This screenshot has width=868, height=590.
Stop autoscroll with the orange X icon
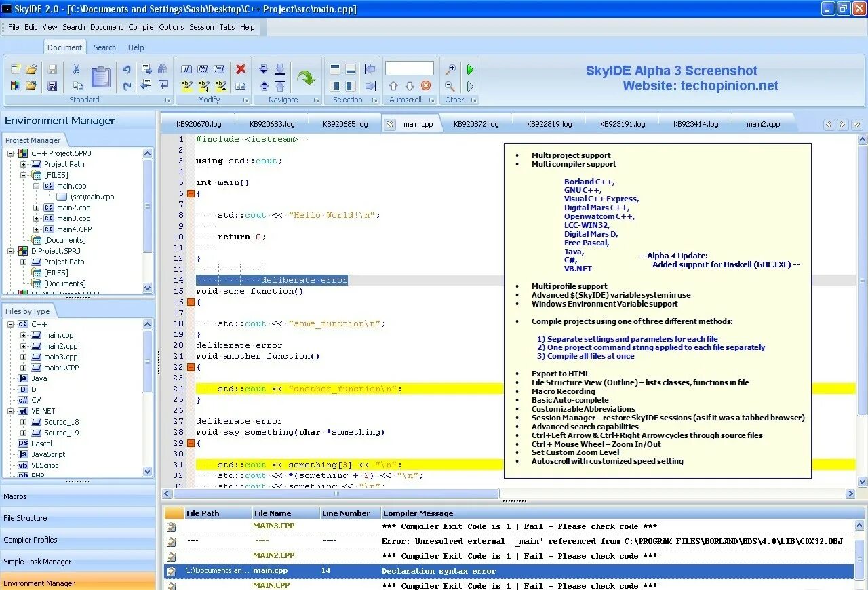click(x=426, y=85)
